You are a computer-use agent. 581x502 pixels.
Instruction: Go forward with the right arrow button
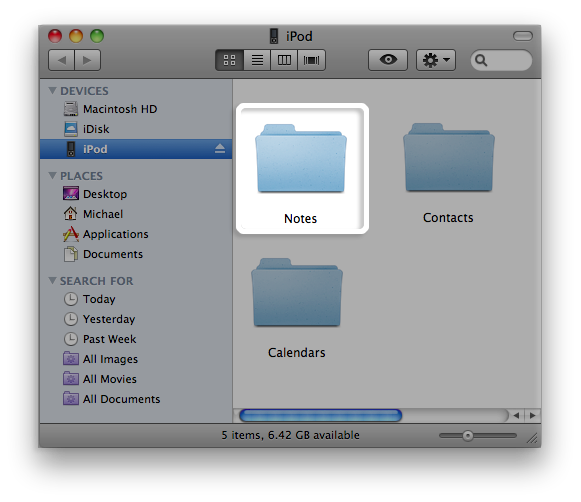(x=87, y=60)
